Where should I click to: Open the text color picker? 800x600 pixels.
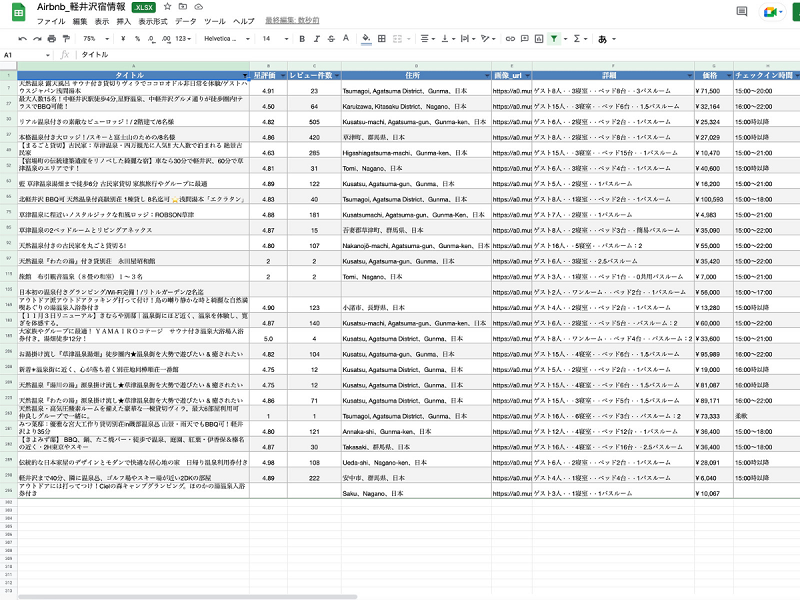[346, 39]
